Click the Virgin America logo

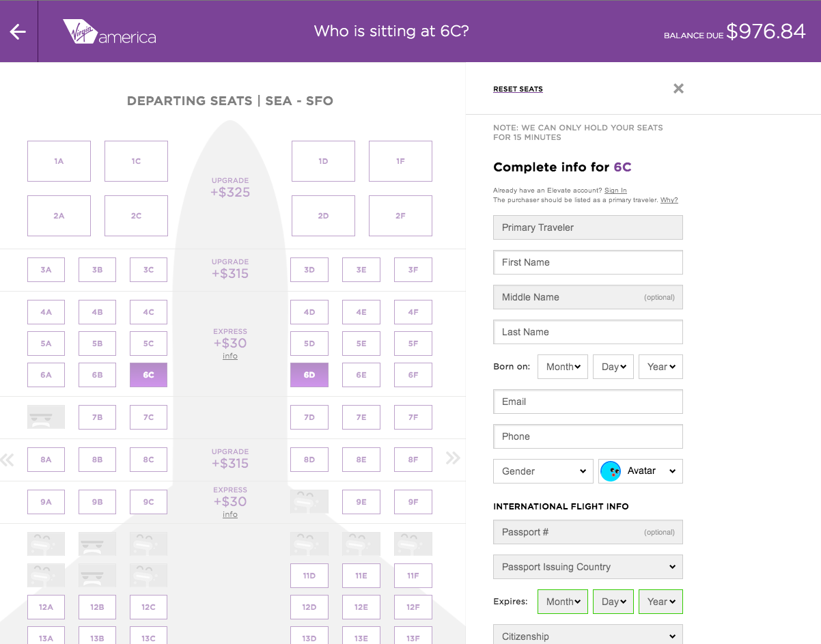coord(109,31)
